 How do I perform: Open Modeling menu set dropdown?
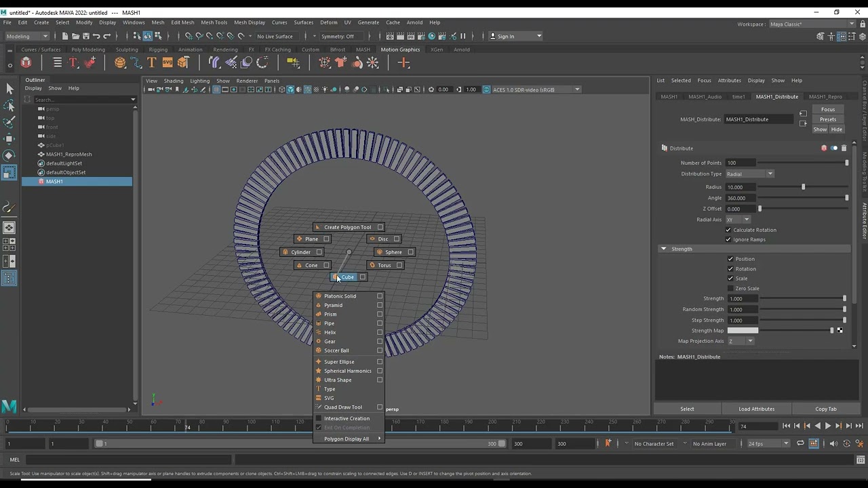[27, 36]
